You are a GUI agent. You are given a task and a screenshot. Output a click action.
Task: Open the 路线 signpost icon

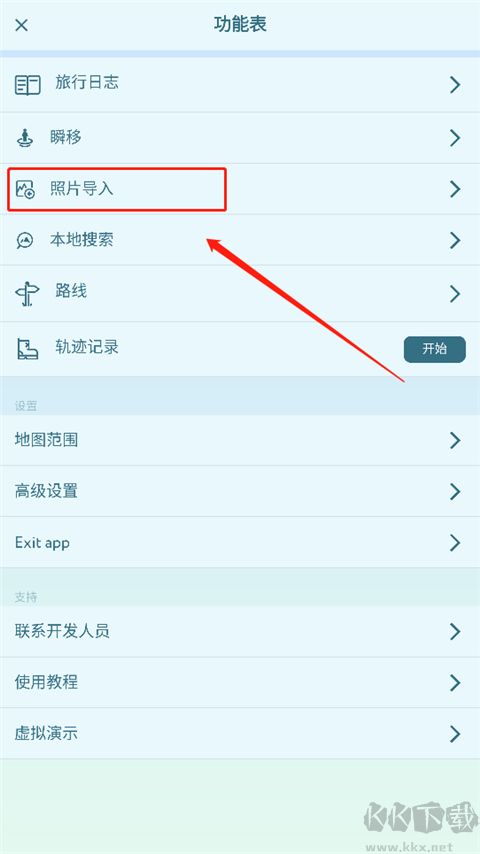(x=27, y=294)
